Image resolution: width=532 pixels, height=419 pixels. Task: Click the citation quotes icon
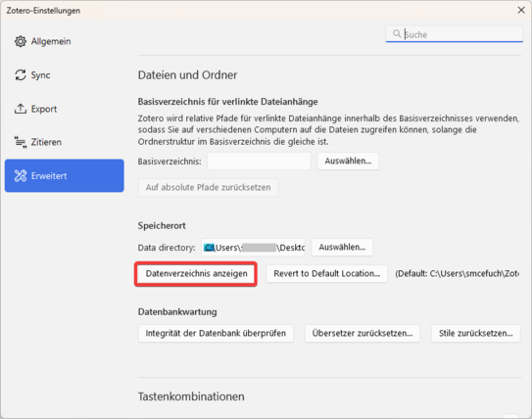[21, 142]
